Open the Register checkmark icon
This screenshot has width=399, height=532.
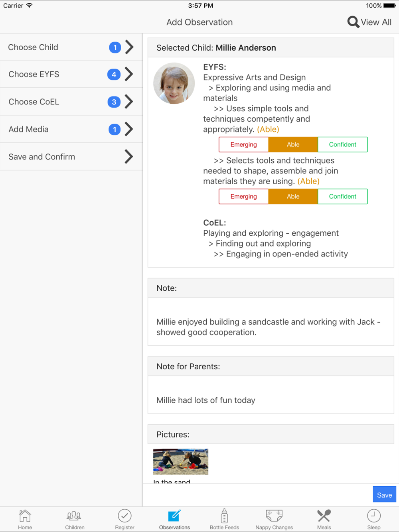tap(124, 516)
